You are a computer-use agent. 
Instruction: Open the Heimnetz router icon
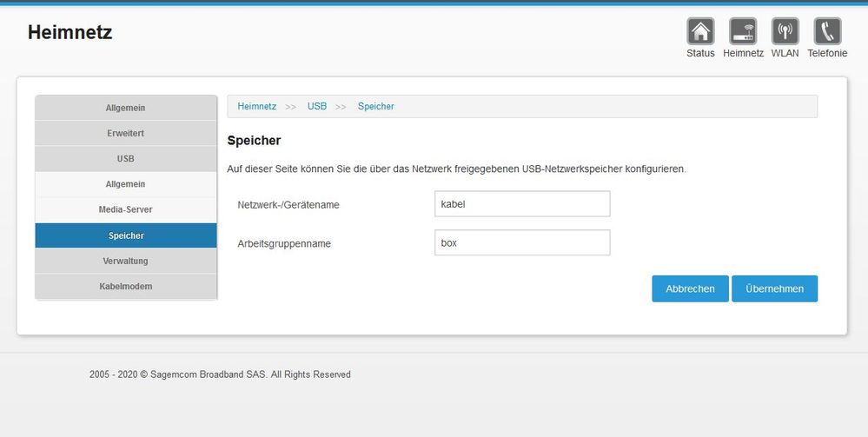[x=743, y=31]
